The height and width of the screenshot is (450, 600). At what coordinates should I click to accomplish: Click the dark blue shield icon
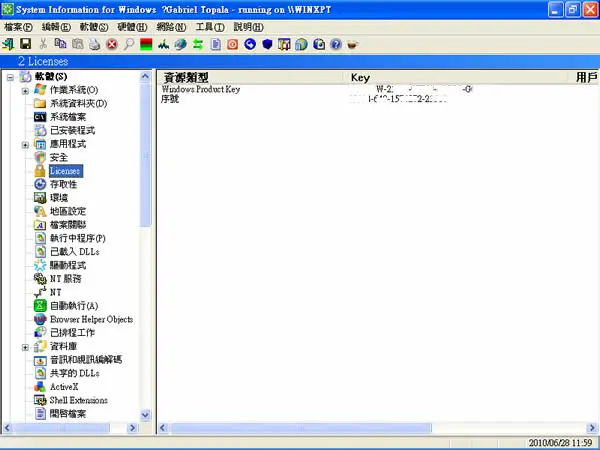coord(267,44)
